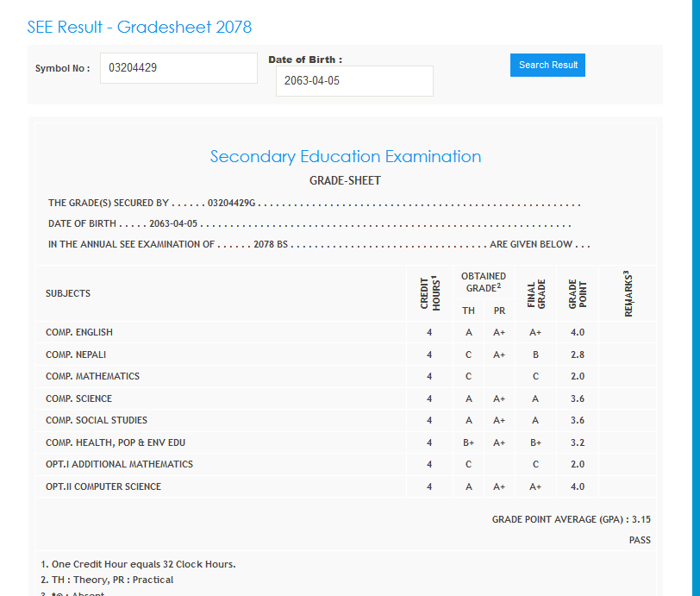The height and width of the screenshot is (596, 700).
Task: Click the CREDIT HOURS column header
Action: 429,293
